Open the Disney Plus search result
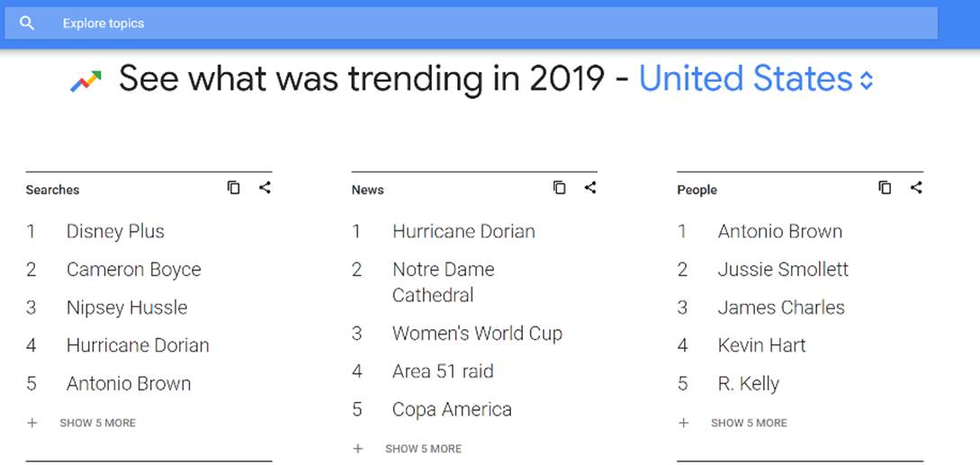 tap(115, 231)
